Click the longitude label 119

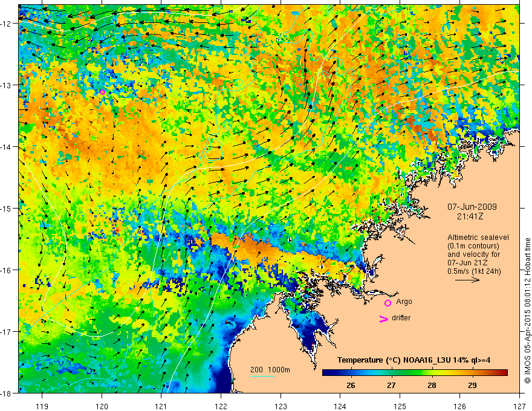click(42, 406)
